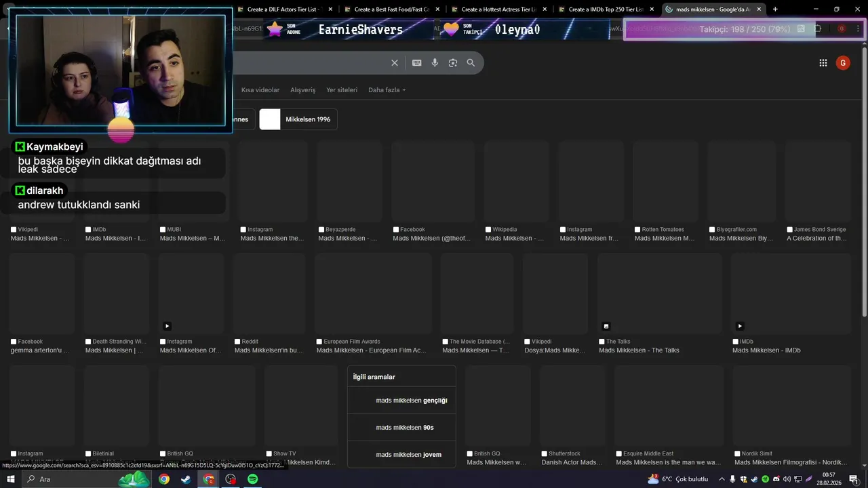Open the on-screen keyboard input tool
Screen dimensions: 868x488
(x=416, y=62)
